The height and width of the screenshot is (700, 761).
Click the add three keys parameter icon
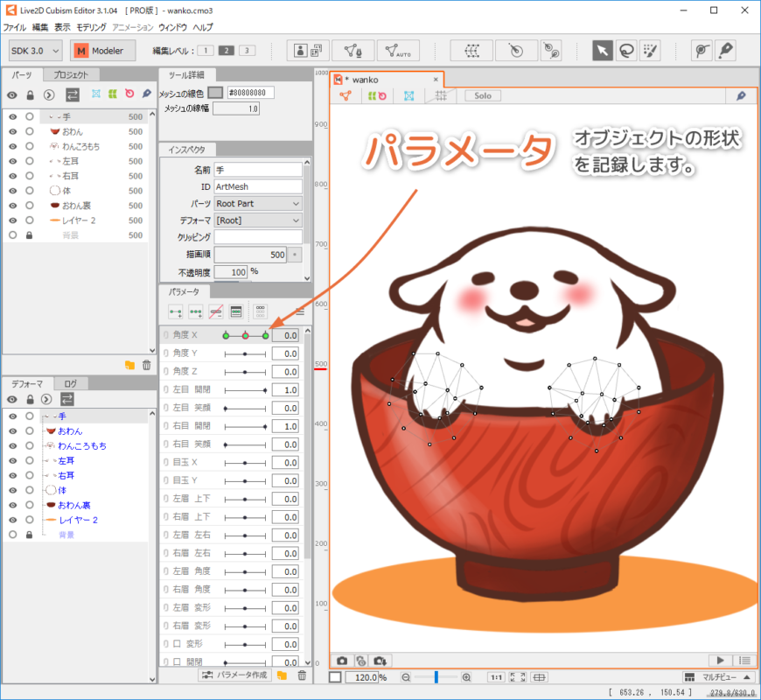click(196, 311)
